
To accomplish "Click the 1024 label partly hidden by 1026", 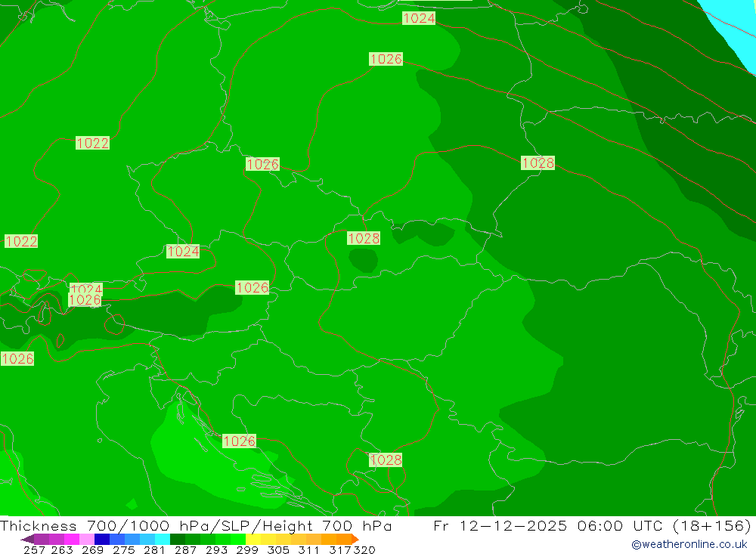I will click(87, 288).
